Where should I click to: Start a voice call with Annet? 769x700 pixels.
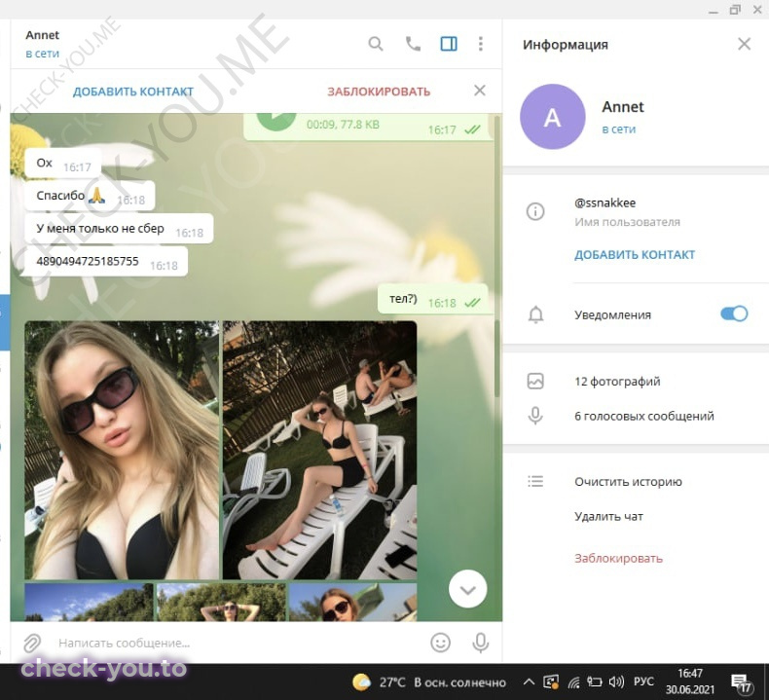pos(413,44)
